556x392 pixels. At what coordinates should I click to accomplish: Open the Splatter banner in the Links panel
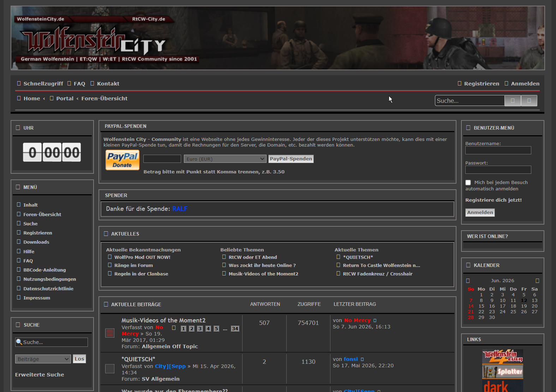tap(503, 371)
